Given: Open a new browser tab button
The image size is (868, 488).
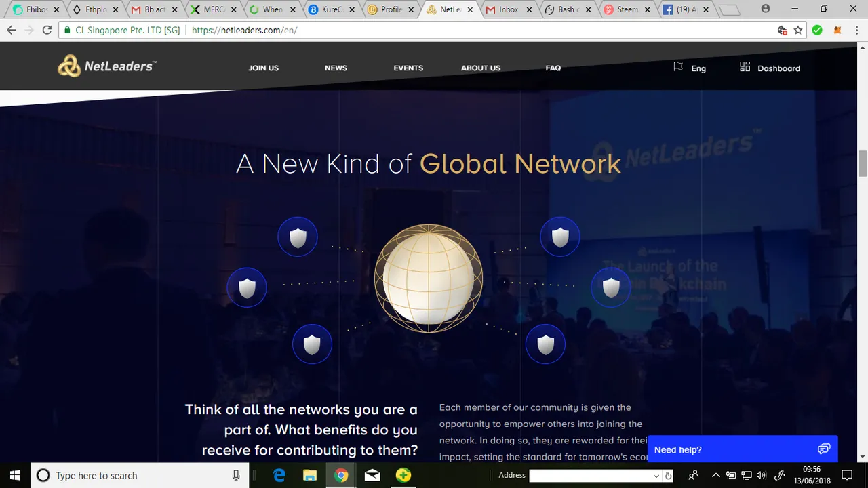Looking at the screenshot, I should coord(730,10).
